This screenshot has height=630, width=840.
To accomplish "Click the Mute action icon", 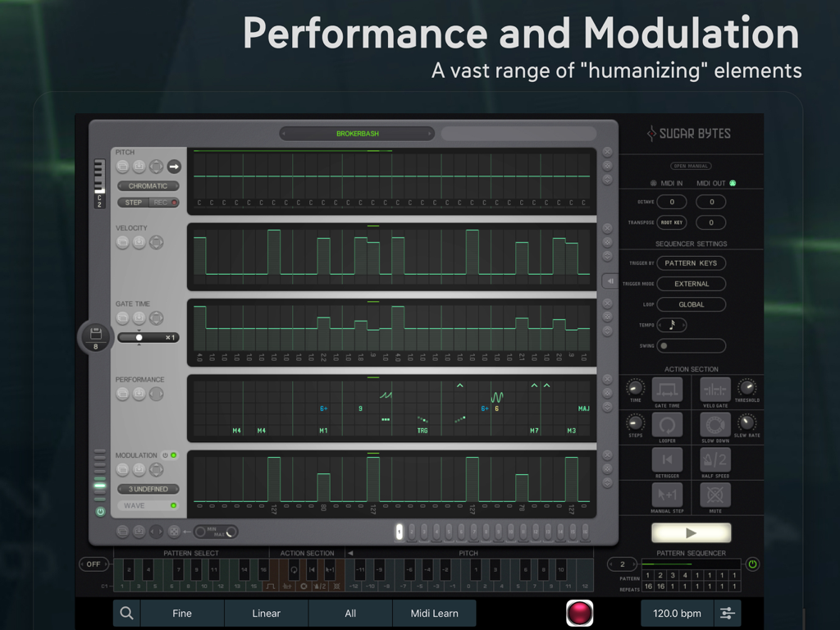I will (715, 495).
